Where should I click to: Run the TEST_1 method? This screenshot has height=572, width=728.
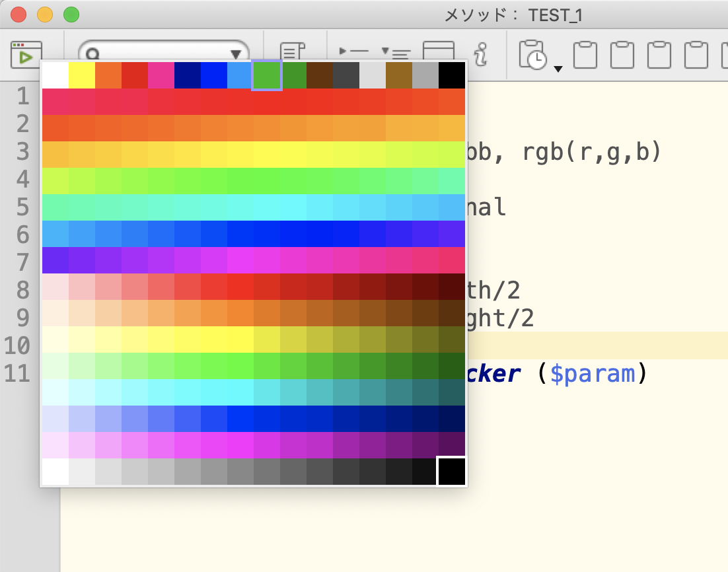tap(26, 54)
